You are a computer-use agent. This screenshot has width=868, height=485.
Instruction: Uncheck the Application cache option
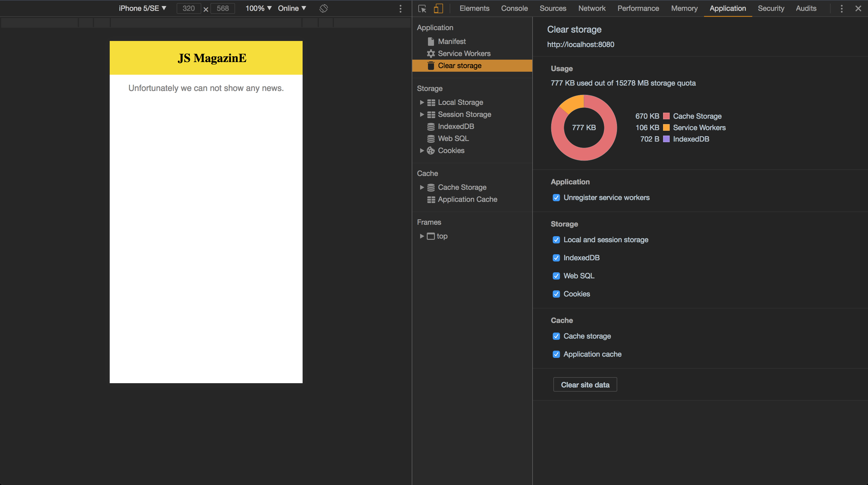pos(556,354)
